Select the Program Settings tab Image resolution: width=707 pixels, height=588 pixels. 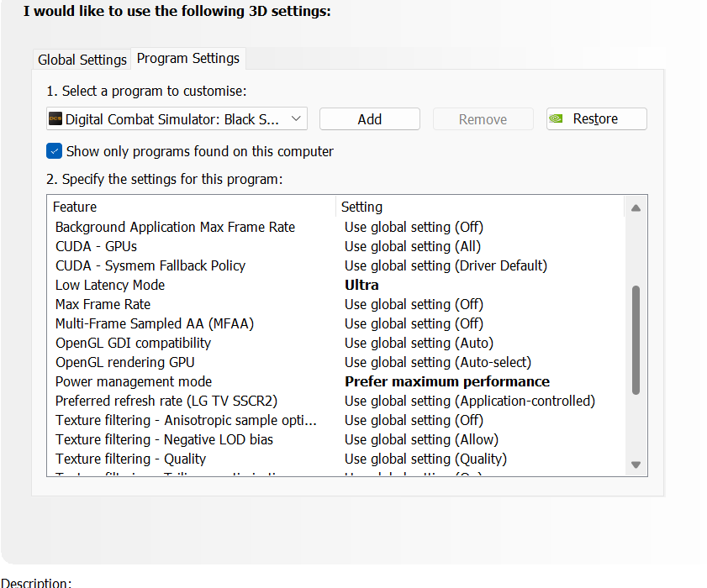pyautogui.click(x=188, y=59)
